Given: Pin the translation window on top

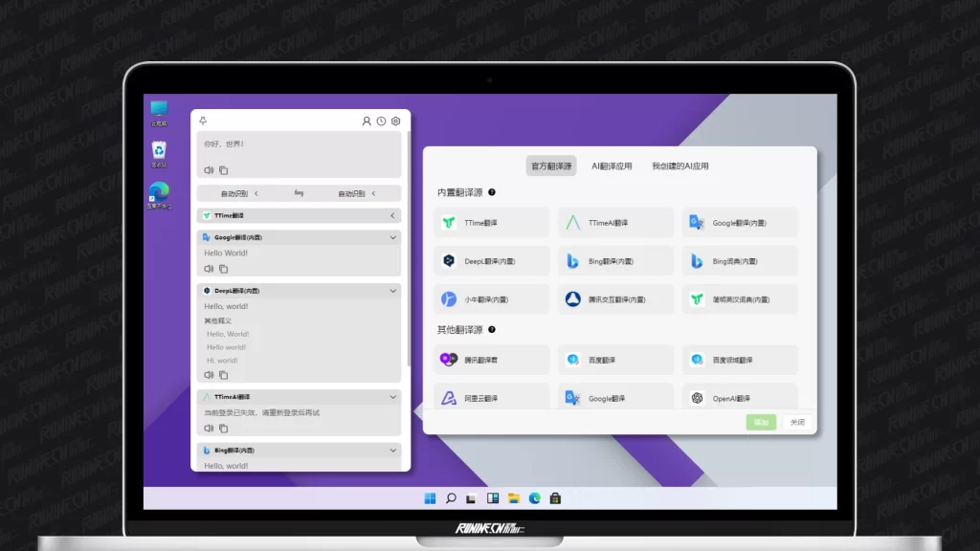Looking at the screenshot, I should pos(203,121).
